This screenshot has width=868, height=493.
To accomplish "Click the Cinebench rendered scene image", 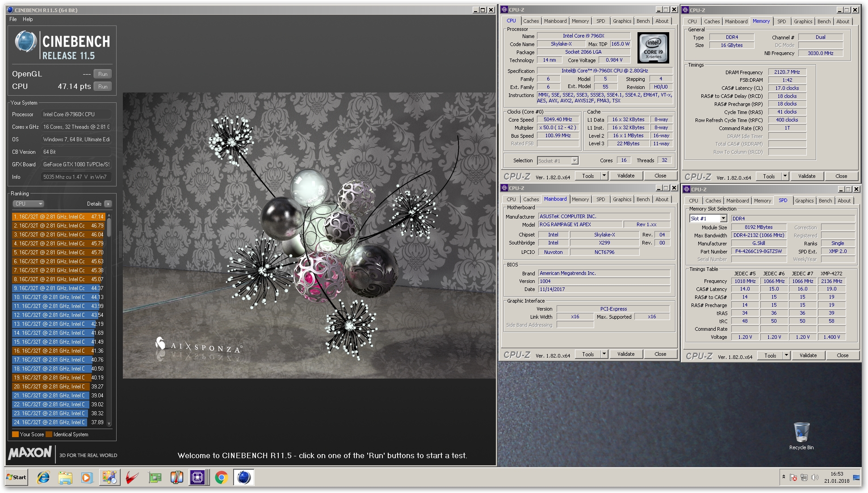I will tap(309, 236).
